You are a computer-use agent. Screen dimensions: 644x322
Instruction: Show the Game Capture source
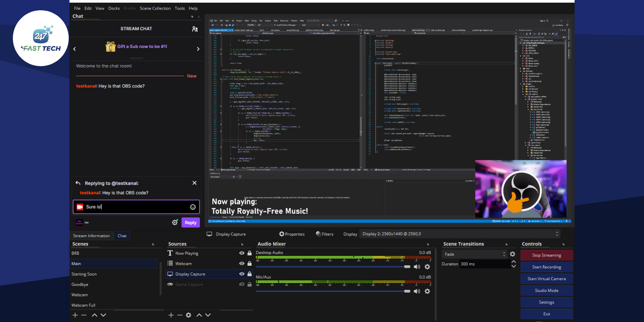242,284
